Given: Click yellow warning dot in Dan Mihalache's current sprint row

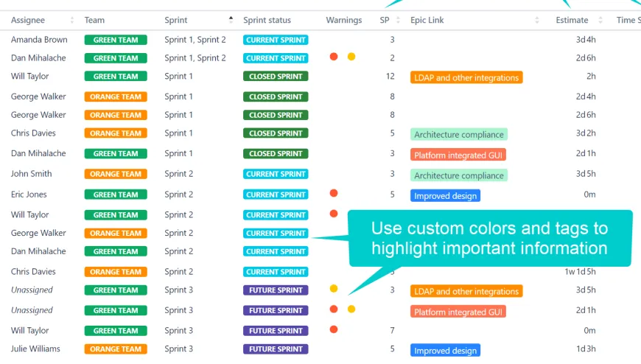Looking at the screenshot, I should 351,57.
